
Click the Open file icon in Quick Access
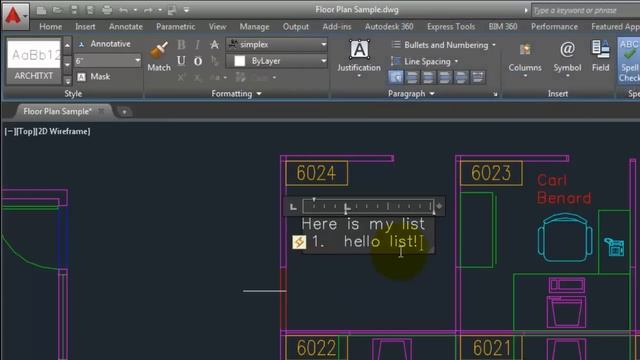pos(58,10)
